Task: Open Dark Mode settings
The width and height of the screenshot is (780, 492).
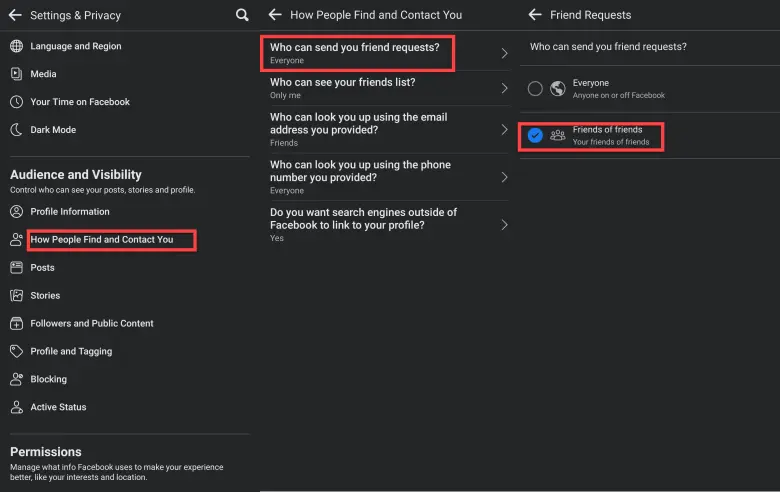Action: (x=53, y=130)
